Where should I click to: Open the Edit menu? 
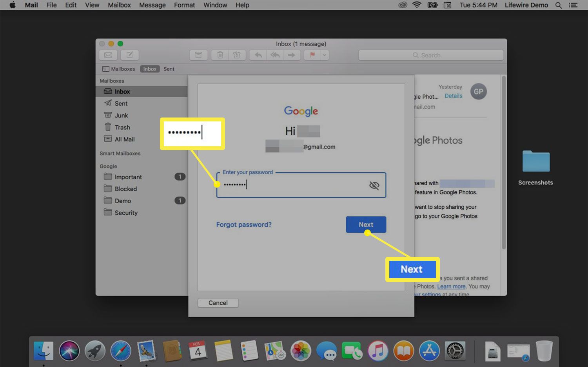[71, 5]
